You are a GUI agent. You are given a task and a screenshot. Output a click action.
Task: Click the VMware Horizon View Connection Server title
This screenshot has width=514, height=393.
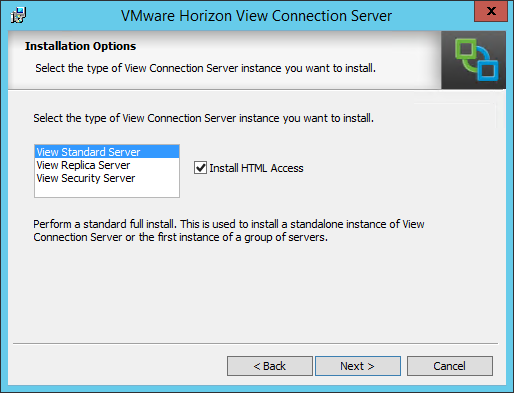click(256, 16)
